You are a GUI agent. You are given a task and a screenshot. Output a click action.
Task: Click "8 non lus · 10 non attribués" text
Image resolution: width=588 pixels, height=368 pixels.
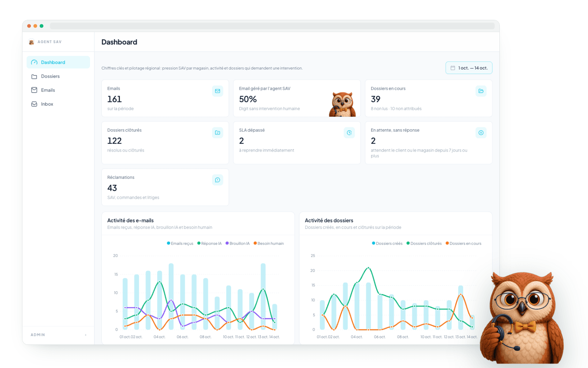click(x=396, y=109)
